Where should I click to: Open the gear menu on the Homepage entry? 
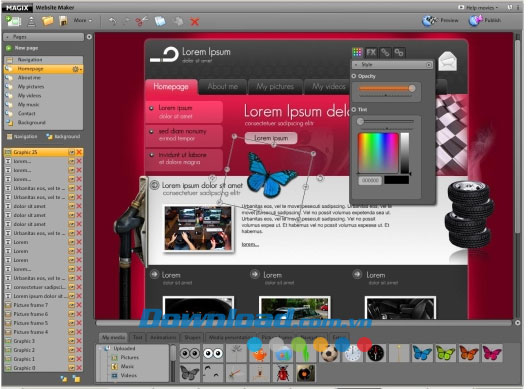pyautogui.click(x=77, y=69)
